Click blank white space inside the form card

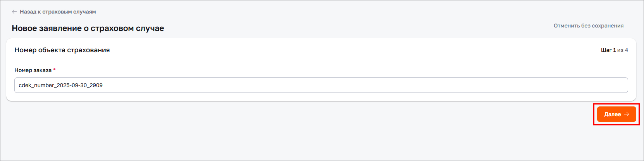pos(310,62)
